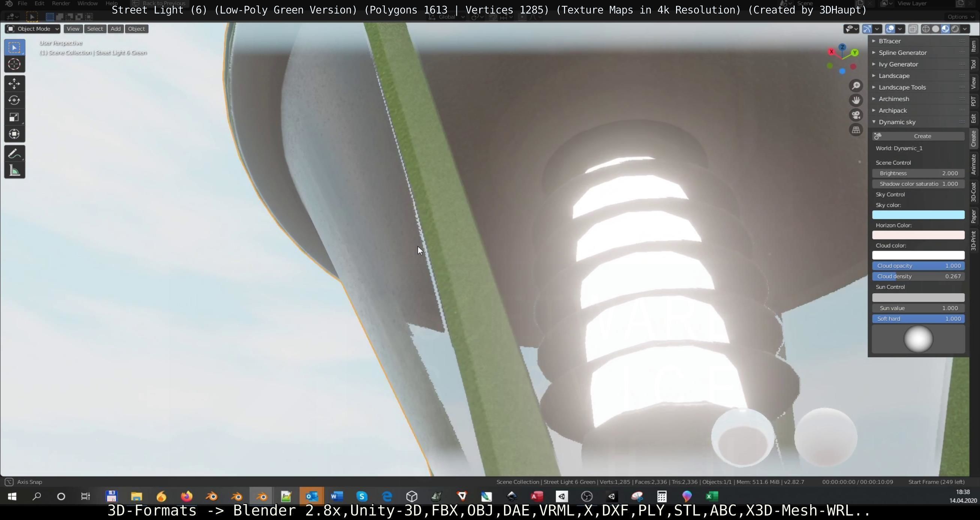Screen dimensions: 980x520
Task: Open the Horizon Color swatch
Action: (919, 235)
